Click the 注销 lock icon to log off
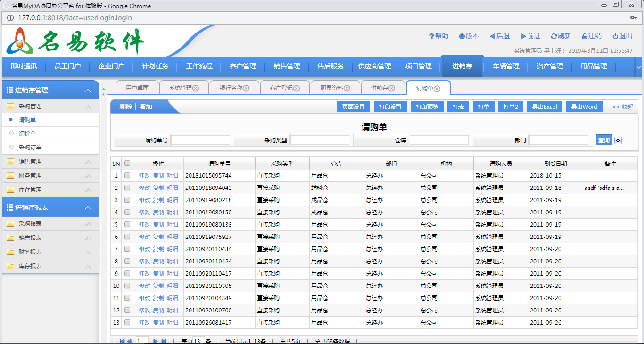 click(585, 36)
